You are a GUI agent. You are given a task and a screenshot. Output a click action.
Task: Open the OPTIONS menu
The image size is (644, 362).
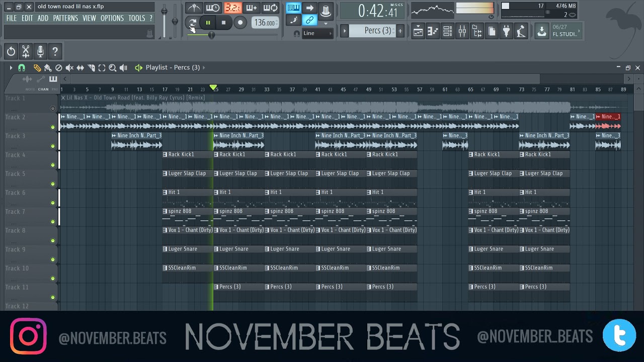(112, 18)
